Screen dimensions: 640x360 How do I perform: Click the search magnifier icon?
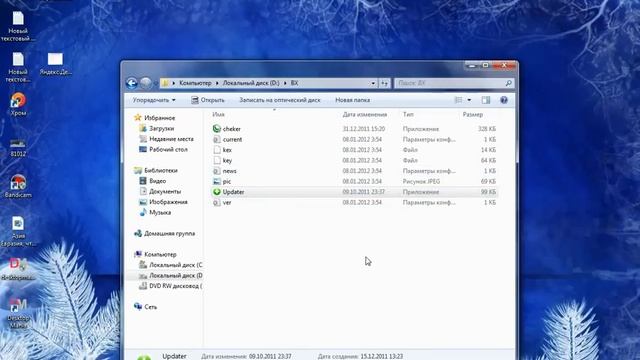click(509, 83)
